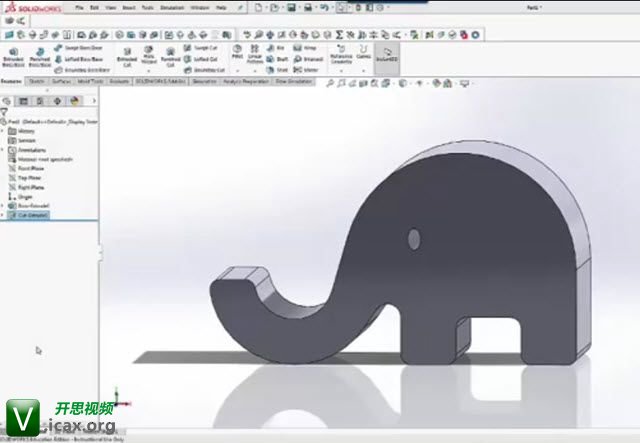
Task: Open the Insert menu
Action: click(128, 7)
